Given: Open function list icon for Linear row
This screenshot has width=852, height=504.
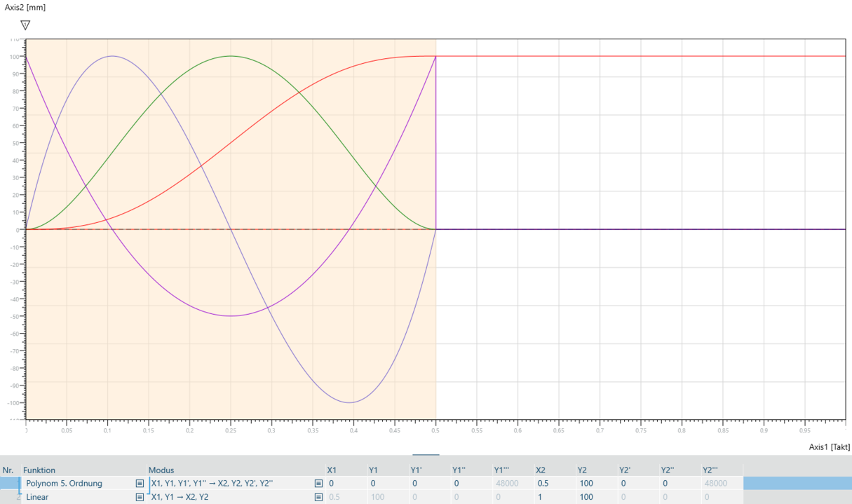Looking at the screenshot, I should (x=140, y=497).
